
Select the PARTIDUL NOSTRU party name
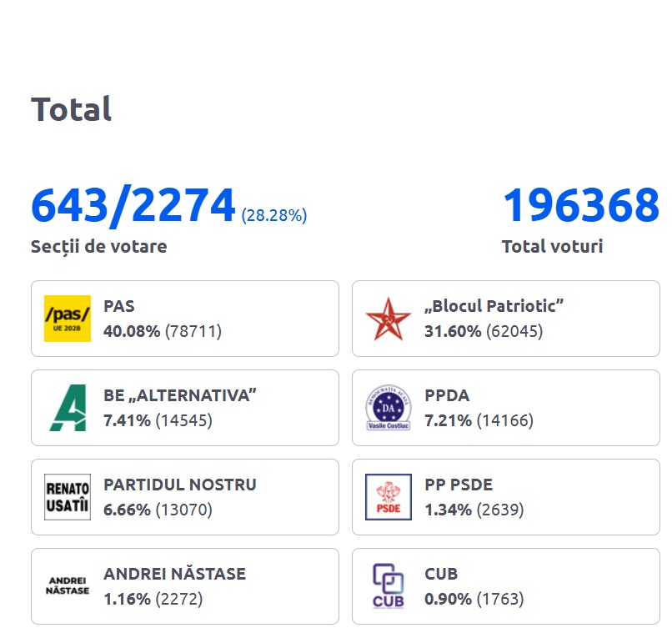[x=180, y=485]
